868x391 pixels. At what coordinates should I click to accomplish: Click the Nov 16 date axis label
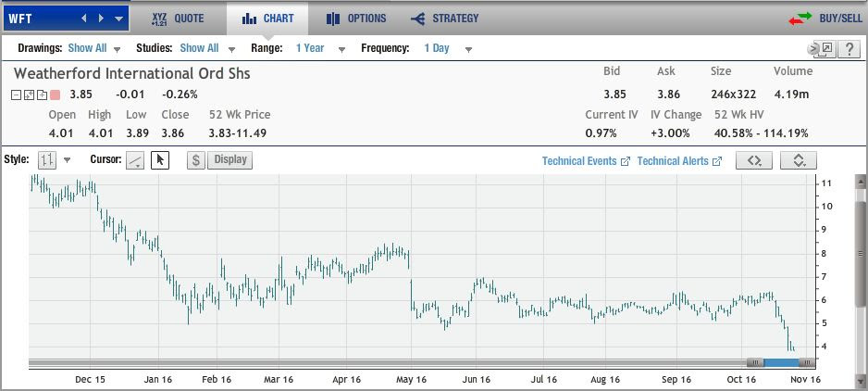pyautogui.click(x=805, y=379)
